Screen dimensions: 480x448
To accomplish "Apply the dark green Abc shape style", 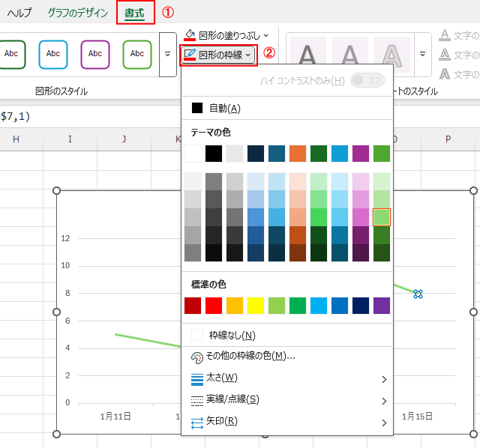I will (11, 54).
